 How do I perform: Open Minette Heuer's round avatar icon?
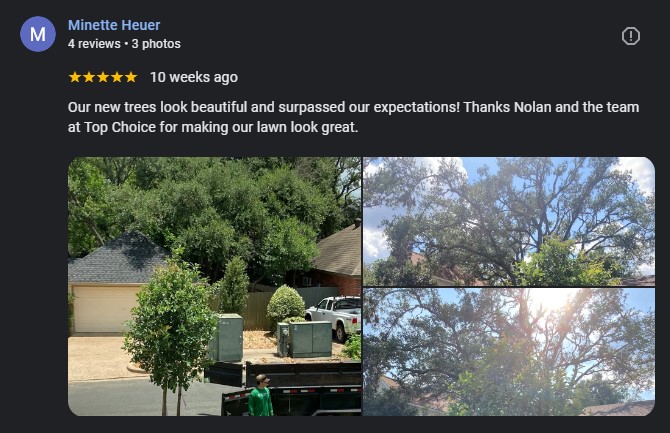pyautogui.click(x=38, y=34)
